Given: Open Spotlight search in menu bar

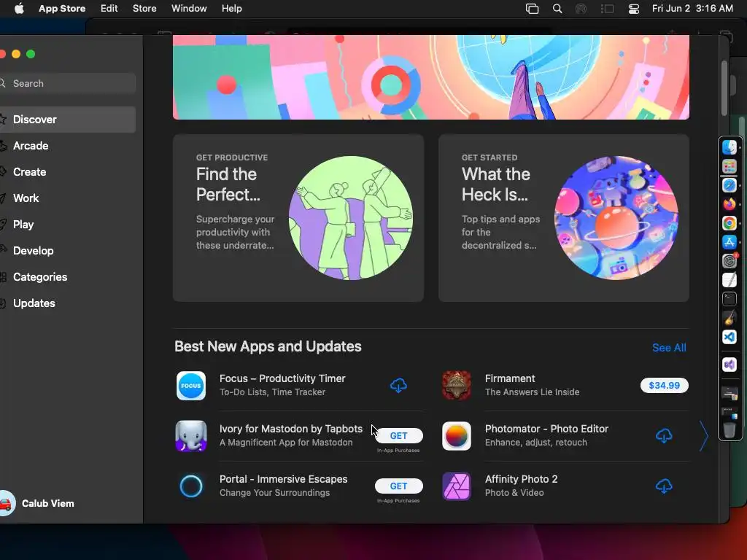Looking at the screenshot, I should (557, 9).
